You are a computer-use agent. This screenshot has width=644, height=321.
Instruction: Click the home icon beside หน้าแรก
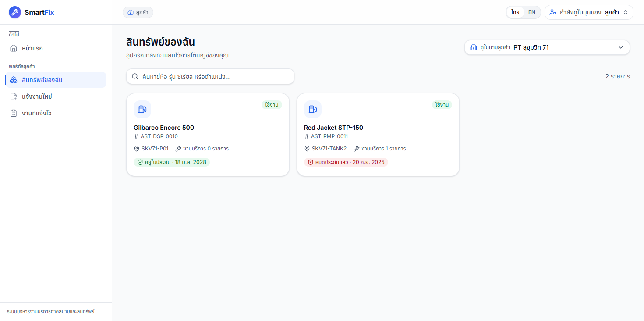pyautogui.click(x=14, y=48)
